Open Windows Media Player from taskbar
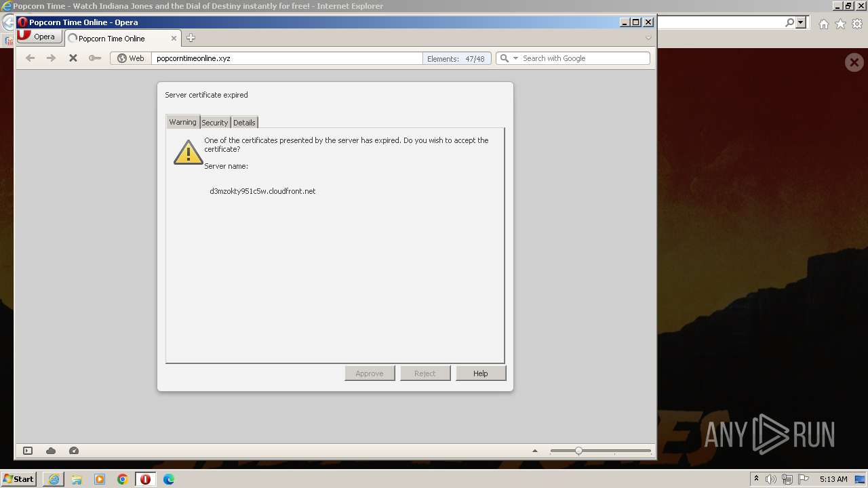Image resolution: width=868 pixels, height=488 pixels. (x=100, y=479)
